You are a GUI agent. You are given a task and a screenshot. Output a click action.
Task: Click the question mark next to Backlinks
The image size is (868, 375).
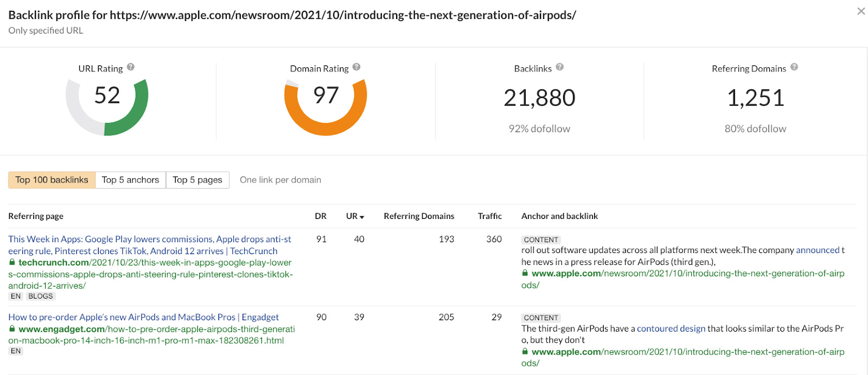pyautogui.click(x=560, y=67)
